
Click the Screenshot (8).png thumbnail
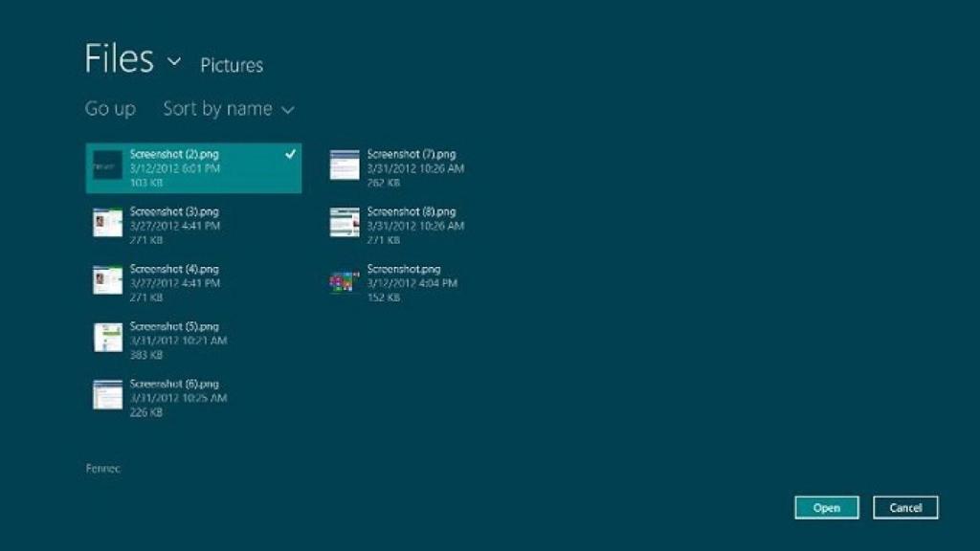(345, 223)
